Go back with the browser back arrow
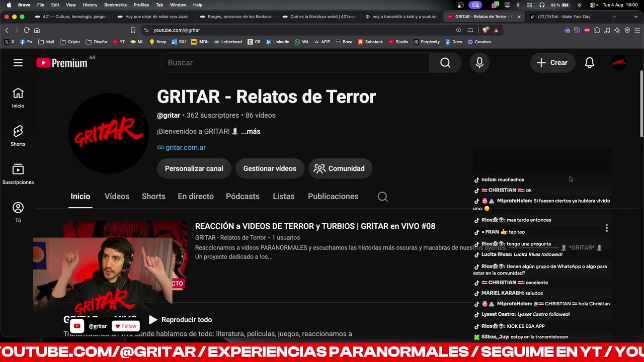 7,30
